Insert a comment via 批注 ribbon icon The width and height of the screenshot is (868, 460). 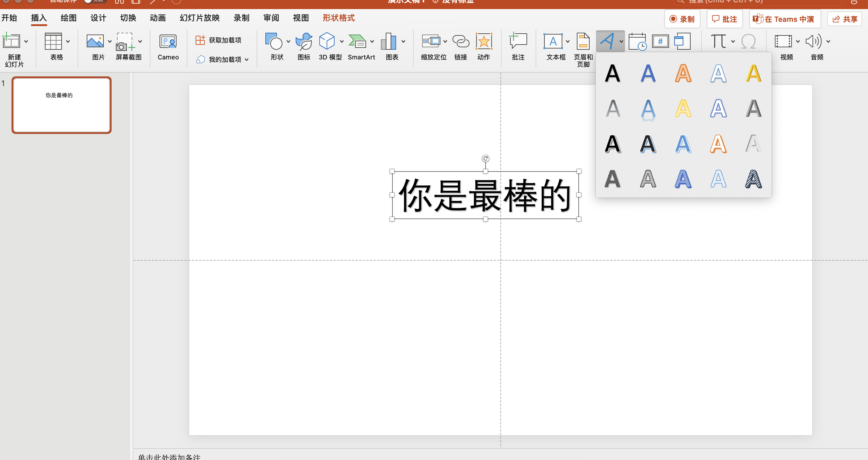click(x=518, y=41)
